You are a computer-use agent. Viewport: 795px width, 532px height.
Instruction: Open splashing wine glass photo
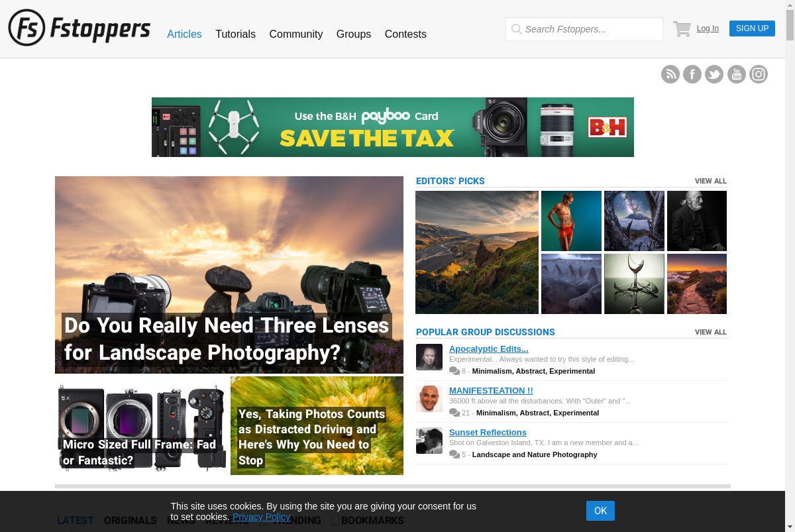[634, 284]
